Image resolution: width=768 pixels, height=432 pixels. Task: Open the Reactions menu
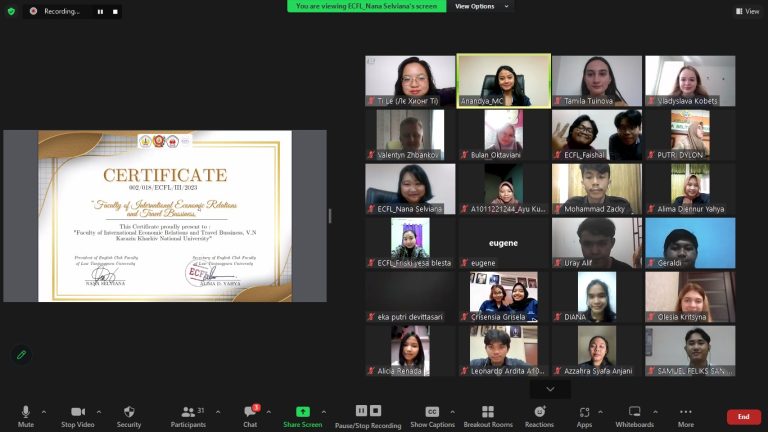point(539,415)
